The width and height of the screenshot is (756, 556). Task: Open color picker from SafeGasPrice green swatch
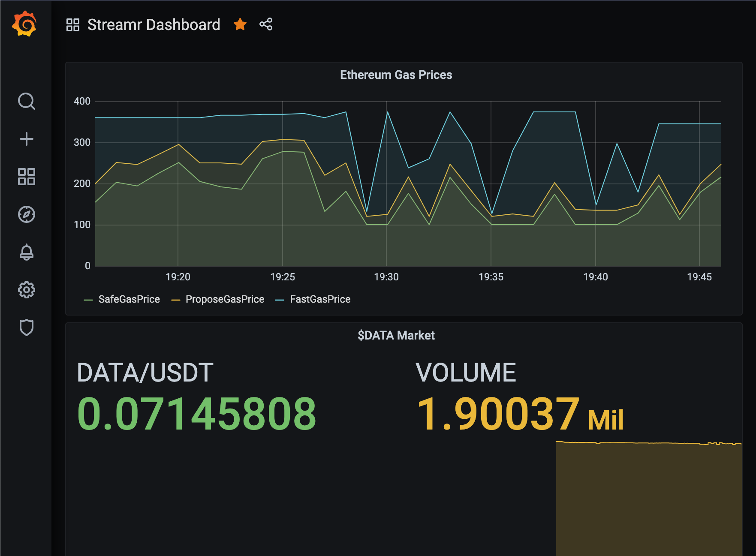(88, 300)
